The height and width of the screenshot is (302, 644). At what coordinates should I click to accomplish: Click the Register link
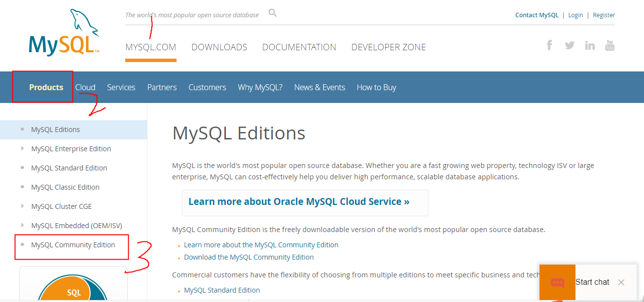tap(604, 15)
